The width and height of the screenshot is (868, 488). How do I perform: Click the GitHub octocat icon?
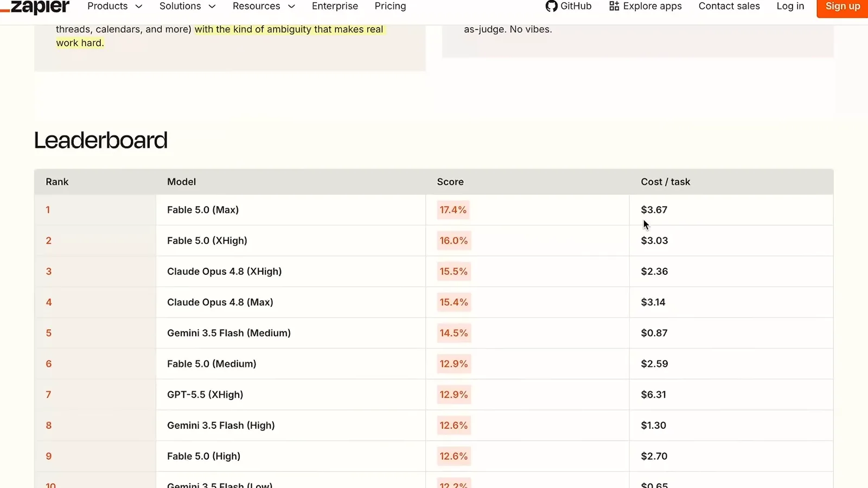point(551,7)
